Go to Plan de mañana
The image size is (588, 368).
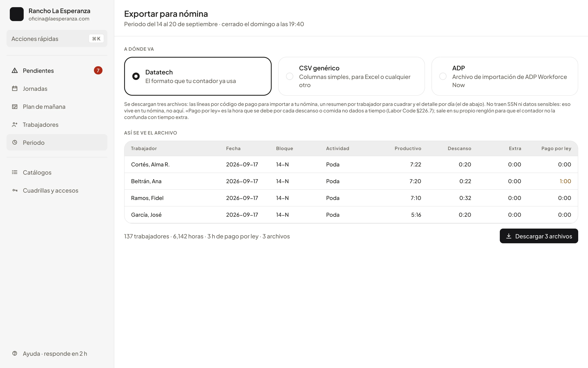point(57,107)
